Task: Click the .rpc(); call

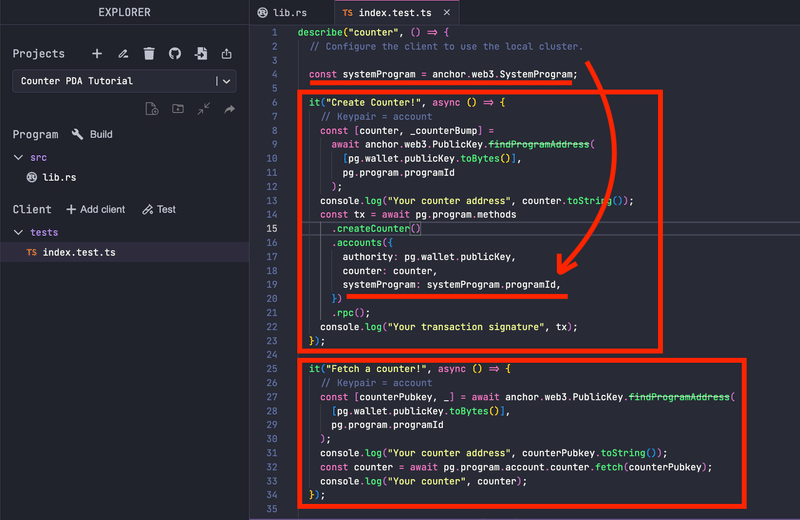Action: pyautogui.click(x=351, y=313)
